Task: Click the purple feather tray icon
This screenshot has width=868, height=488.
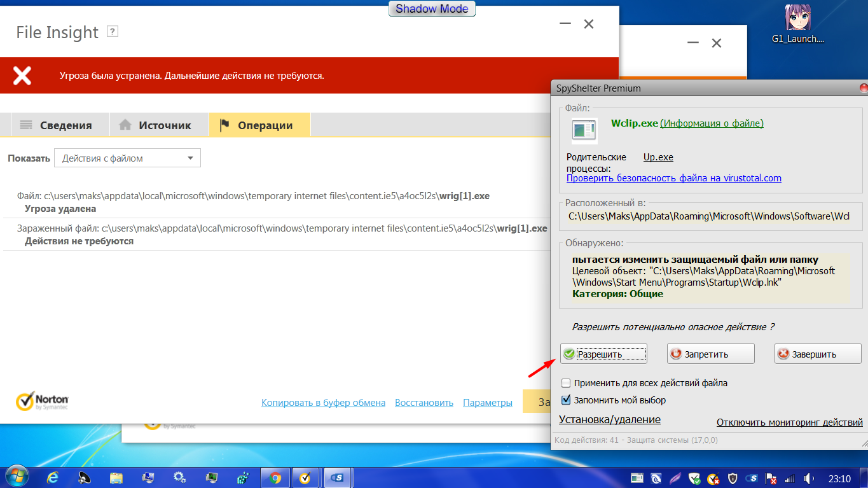Action: pyautogui.click(x=675, y=478)
